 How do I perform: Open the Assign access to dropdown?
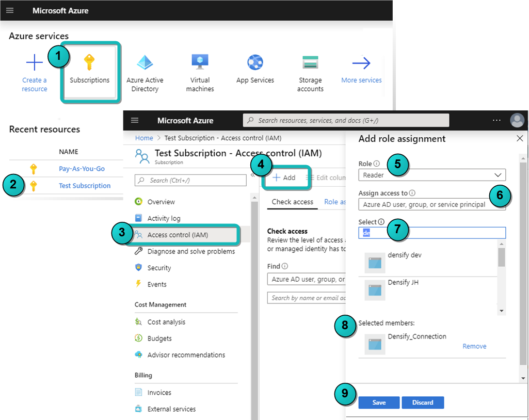pyautogui.click(x=432, y=204)
